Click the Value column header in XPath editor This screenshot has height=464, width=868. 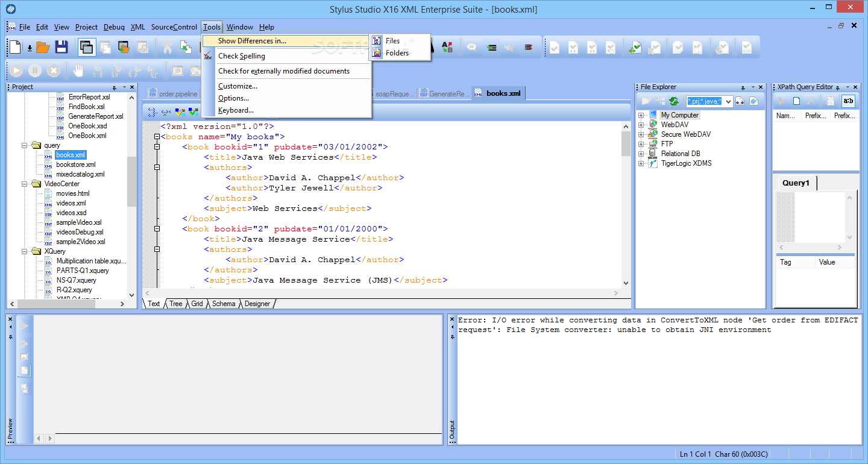coord(834,262)
